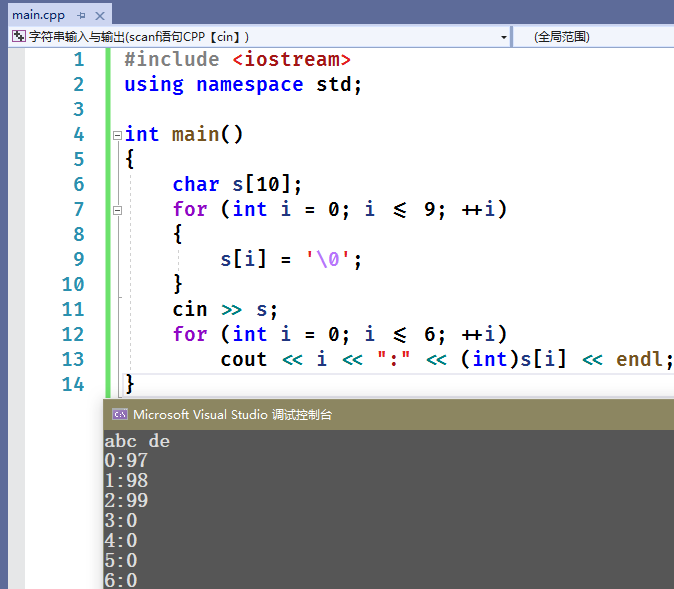Click the debug console window icon
674x589 pixels.
[120, 414]
